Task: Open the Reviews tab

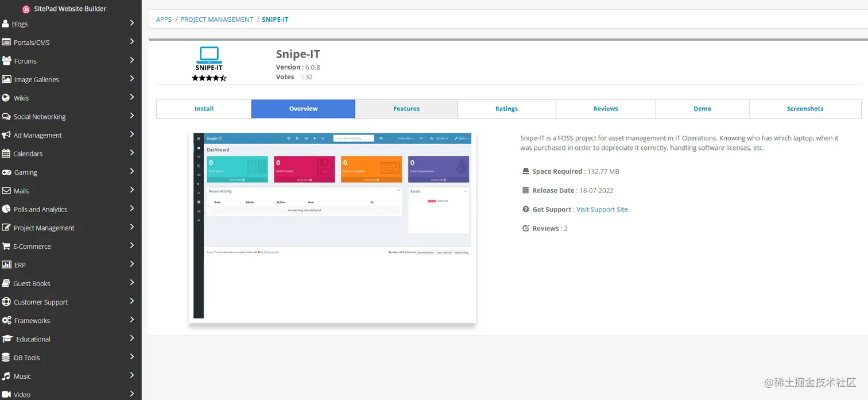Action: coord(606,109)
